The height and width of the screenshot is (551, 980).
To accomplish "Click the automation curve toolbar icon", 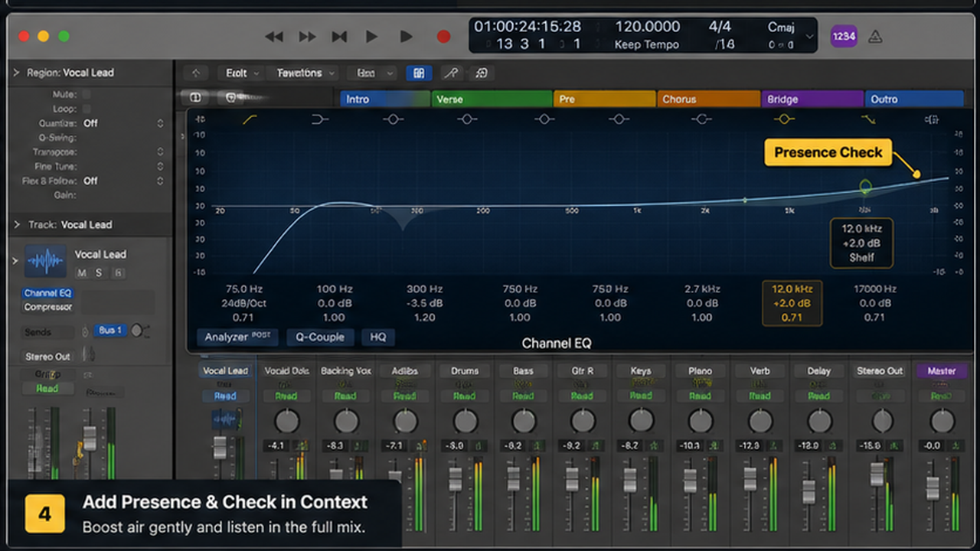I will coord(452,73).
